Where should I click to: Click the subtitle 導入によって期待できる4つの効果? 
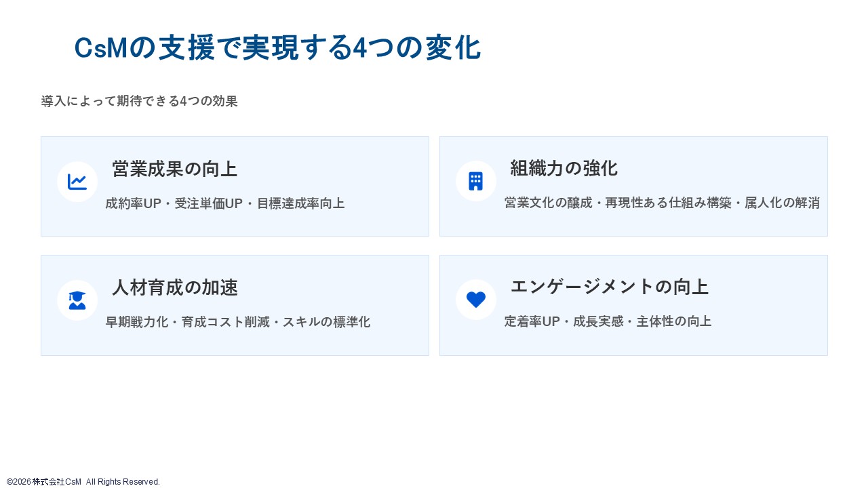point(139,102)
